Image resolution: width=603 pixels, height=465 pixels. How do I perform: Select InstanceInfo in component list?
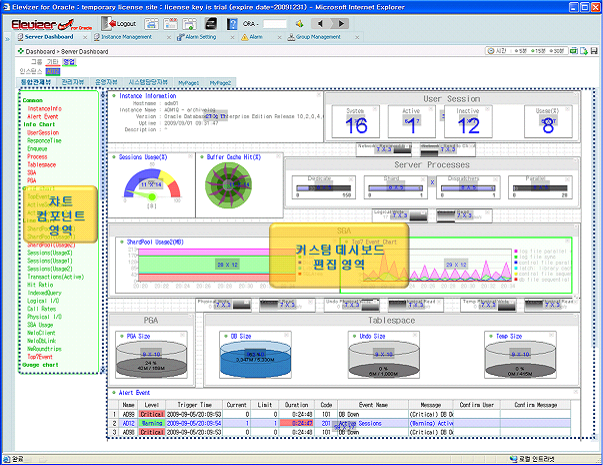click(44, 108)
